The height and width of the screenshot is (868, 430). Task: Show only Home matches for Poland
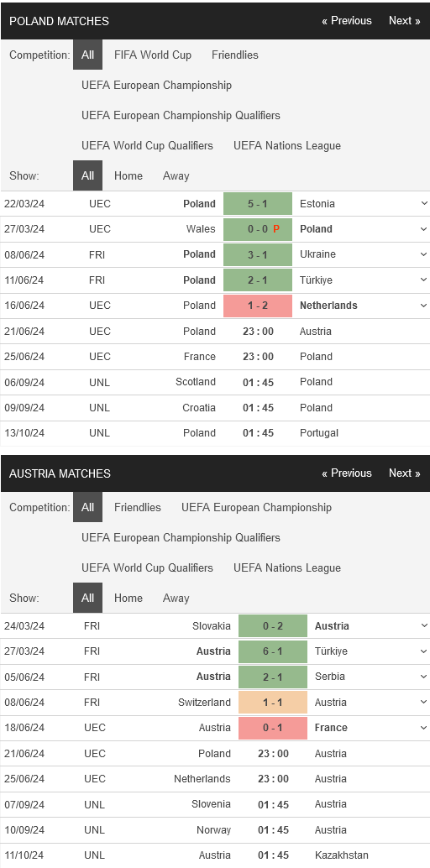click(x=128, y=175)
